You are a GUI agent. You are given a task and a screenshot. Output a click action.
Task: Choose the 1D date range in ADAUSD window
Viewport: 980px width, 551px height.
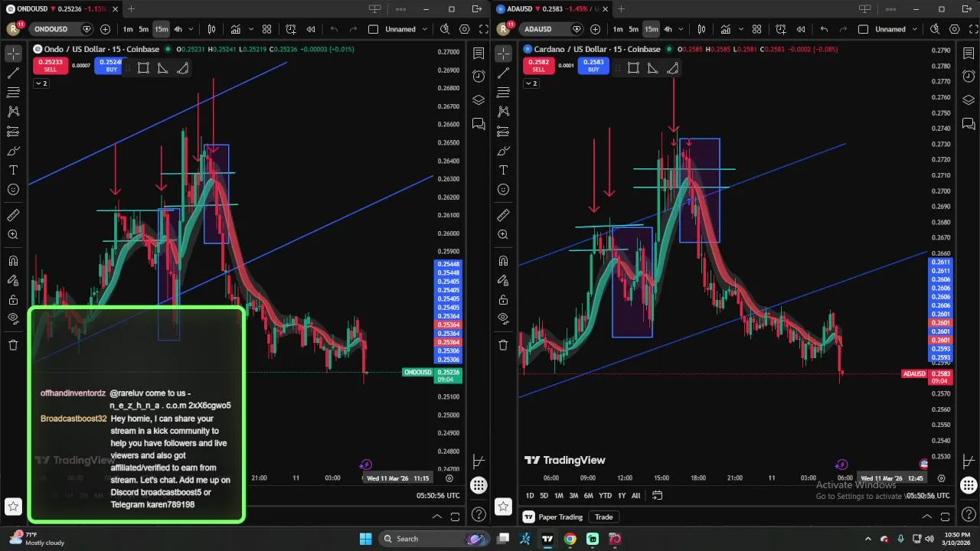point(530,495)
